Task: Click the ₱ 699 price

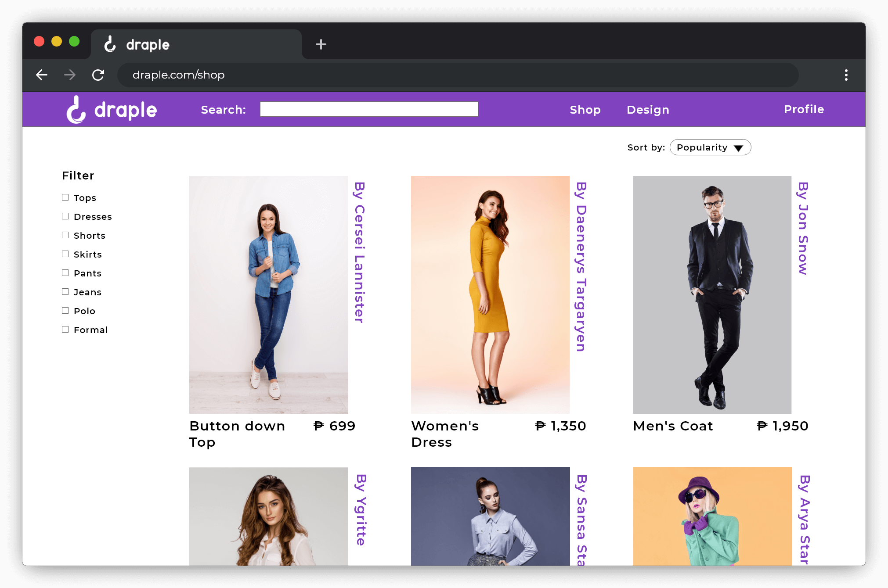Action: pos(334,426)
